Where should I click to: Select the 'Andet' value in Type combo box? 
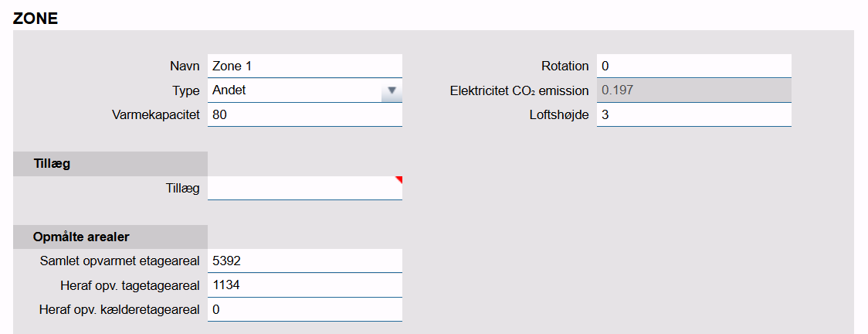tap(293, 90)
